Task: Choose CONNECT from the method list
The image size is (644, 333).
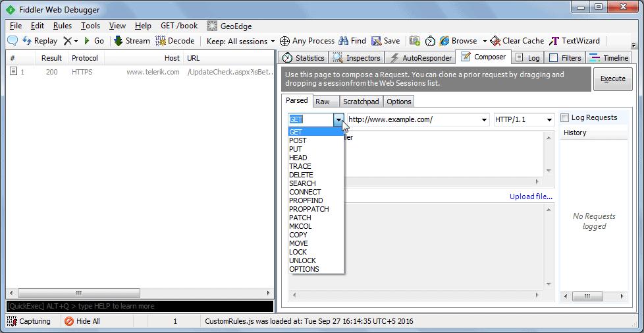Action: coord(316,192)
